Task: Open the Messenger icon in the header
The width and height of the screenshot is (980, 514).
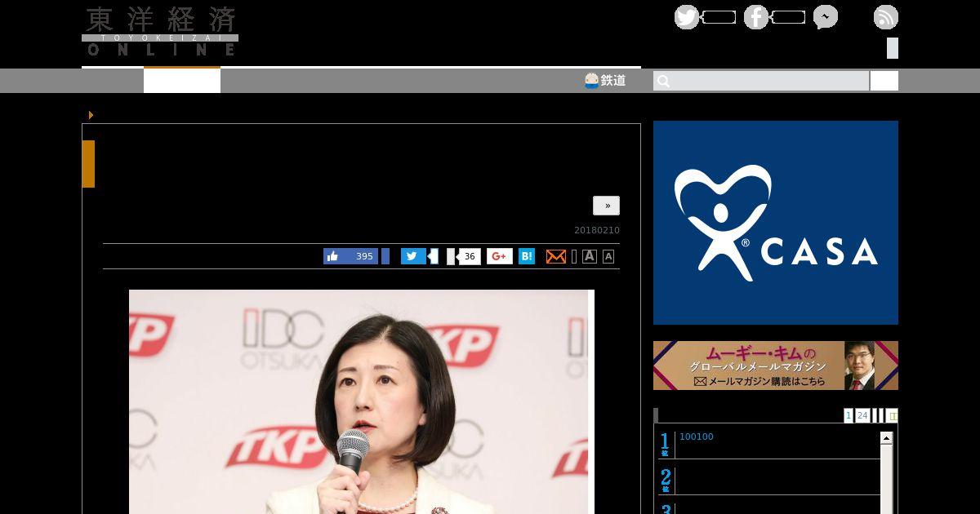Action: (x=826, y=17)
